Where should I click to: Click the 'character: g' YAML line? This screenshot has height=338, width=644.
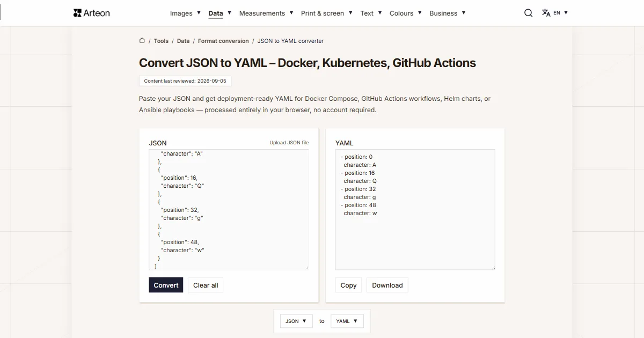coord(360,197)
